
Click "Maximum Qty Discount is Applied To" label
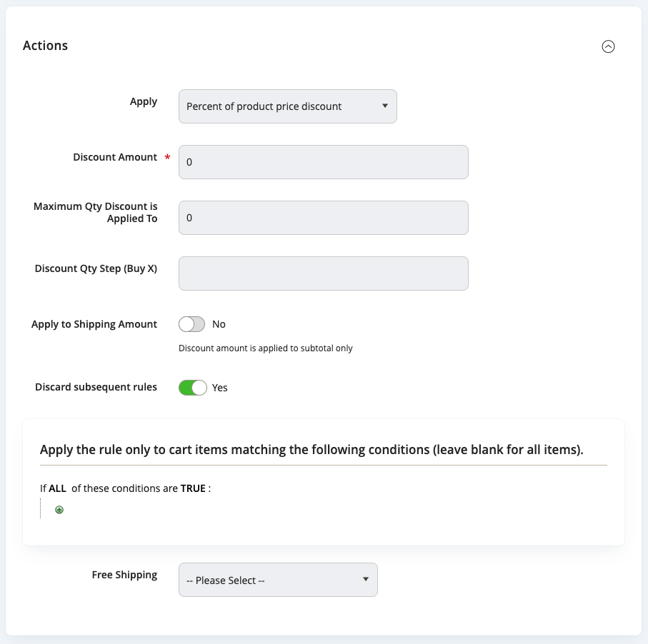[96, 213]
